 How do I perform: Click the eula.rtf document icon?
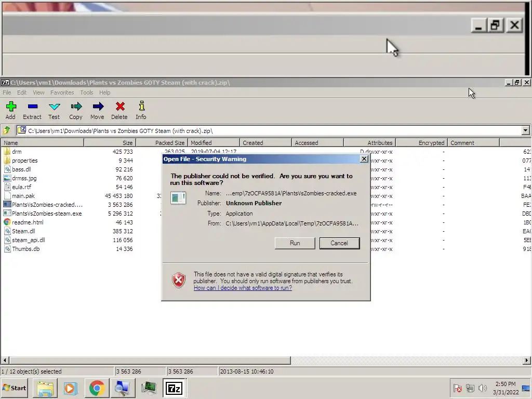click(7, 187)
